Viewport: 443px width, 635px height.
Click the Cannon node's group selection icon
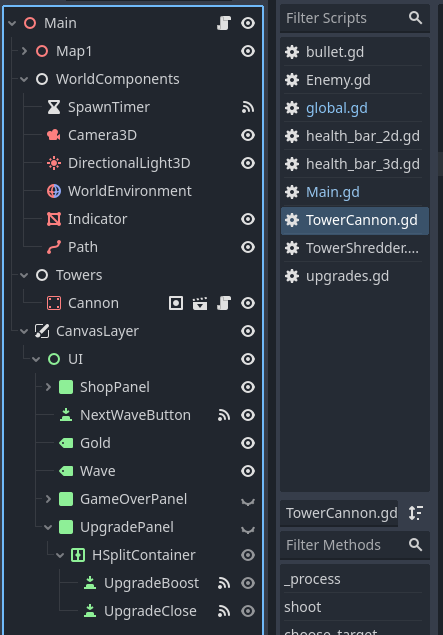click(176, 303)
